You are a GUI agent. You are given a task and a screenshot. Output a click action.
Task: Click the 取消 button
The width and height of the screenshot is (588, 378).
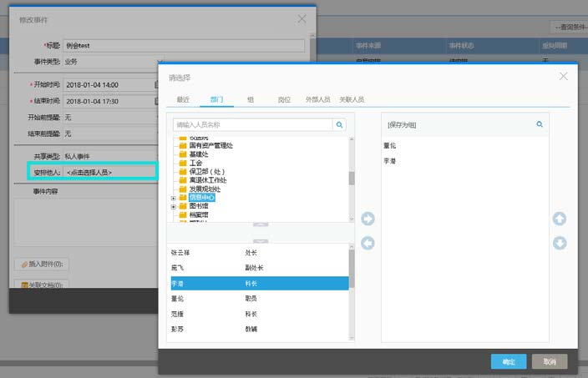550,361
